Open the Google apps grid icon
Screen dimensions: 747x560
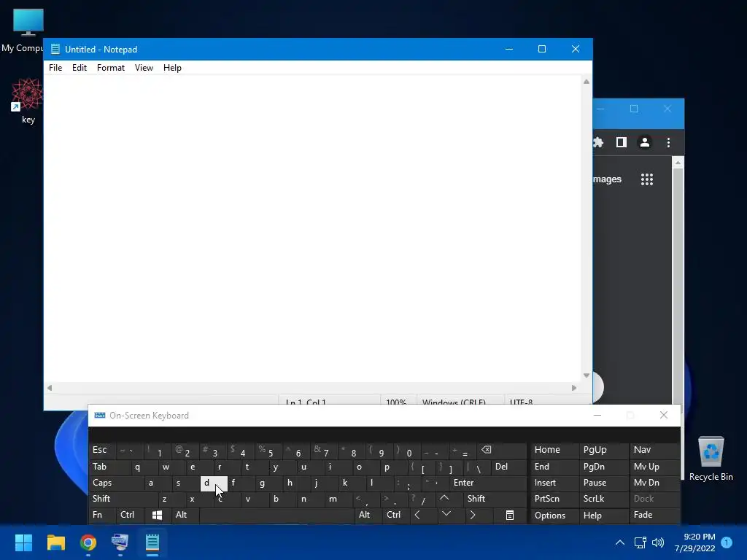(647, 179)
